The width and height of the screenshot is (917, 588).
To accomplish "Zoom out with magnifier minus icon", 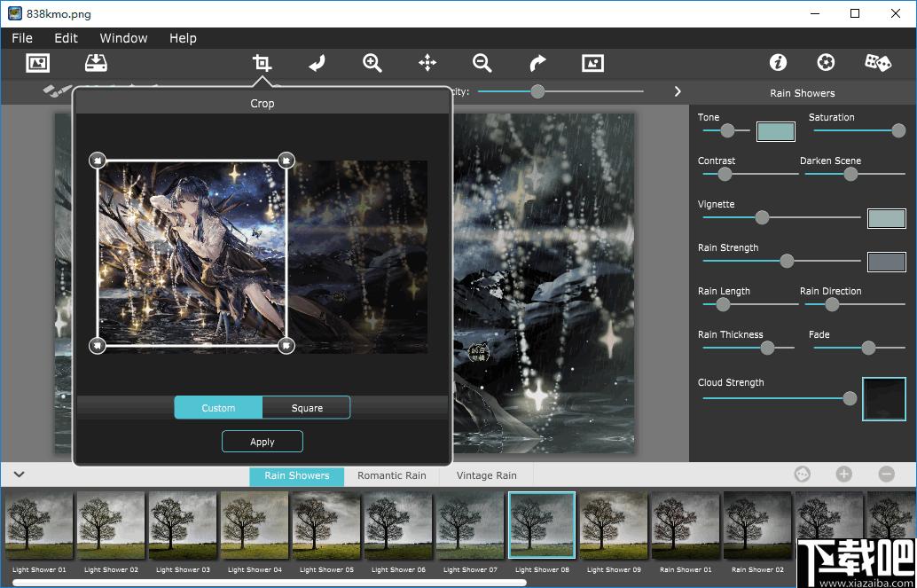I will (482, 63).
